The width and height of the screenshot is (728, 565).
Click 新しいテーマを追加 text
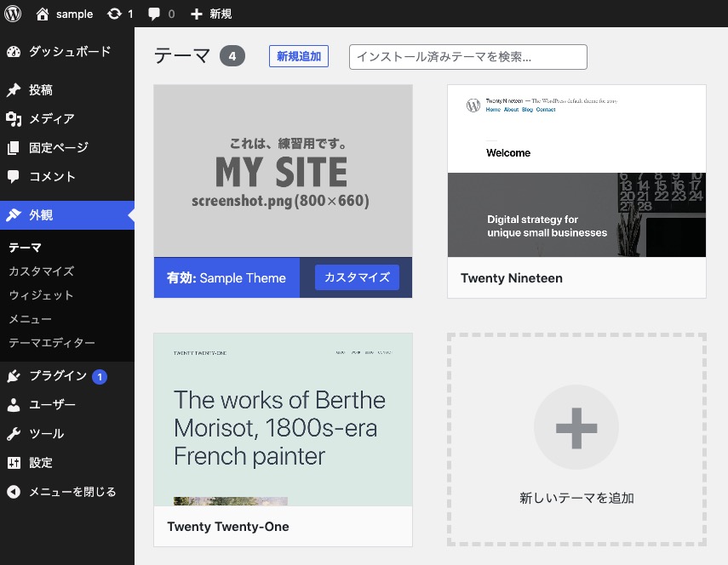[576, 498]
